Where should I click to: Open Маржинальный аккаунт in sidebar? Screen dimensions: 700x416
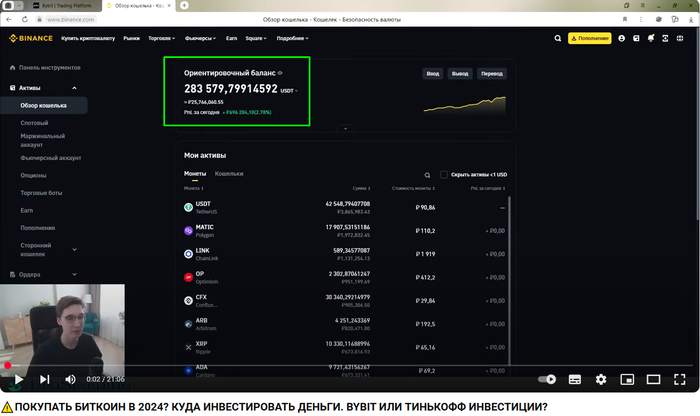pyautogui.click(x=42, y=140)
